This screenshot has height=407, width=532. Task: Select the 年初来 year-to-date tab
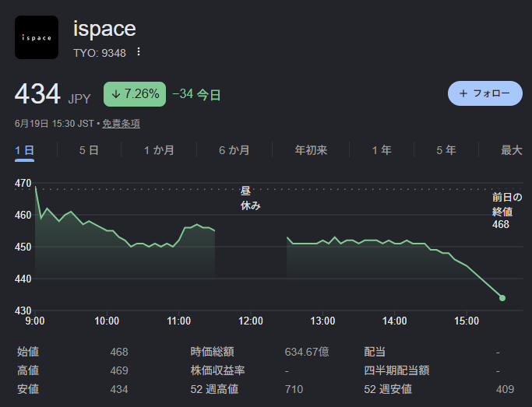pyautogui.click(x=311, y=149)
